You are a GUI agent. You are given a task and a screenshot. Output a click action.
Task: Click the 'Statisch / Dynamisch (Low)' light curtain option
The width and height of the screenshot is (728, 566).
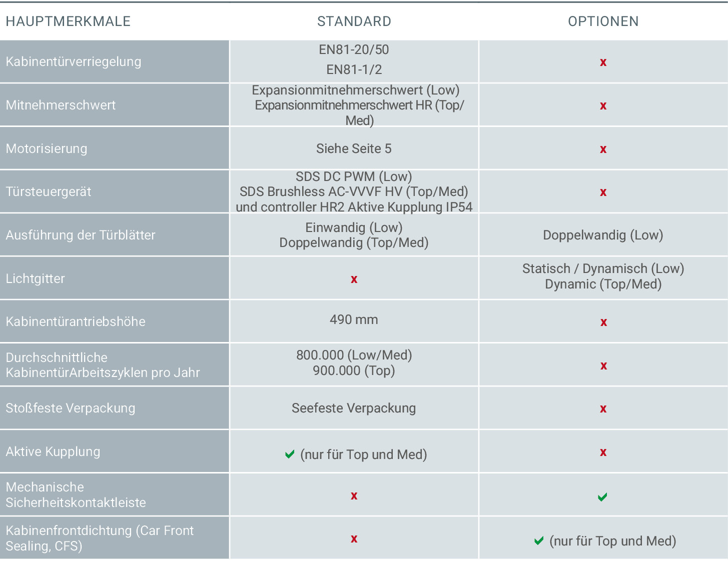[603, 268]
